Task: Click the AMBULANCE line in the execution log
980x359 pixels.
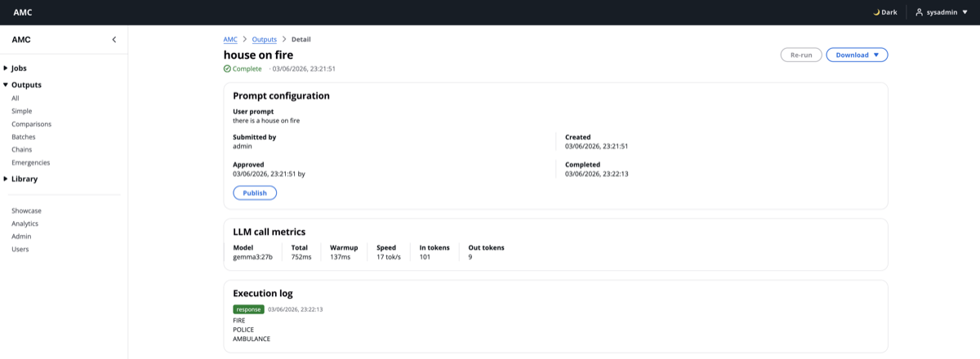Action: pyautogui.click(x=252, y=339)
